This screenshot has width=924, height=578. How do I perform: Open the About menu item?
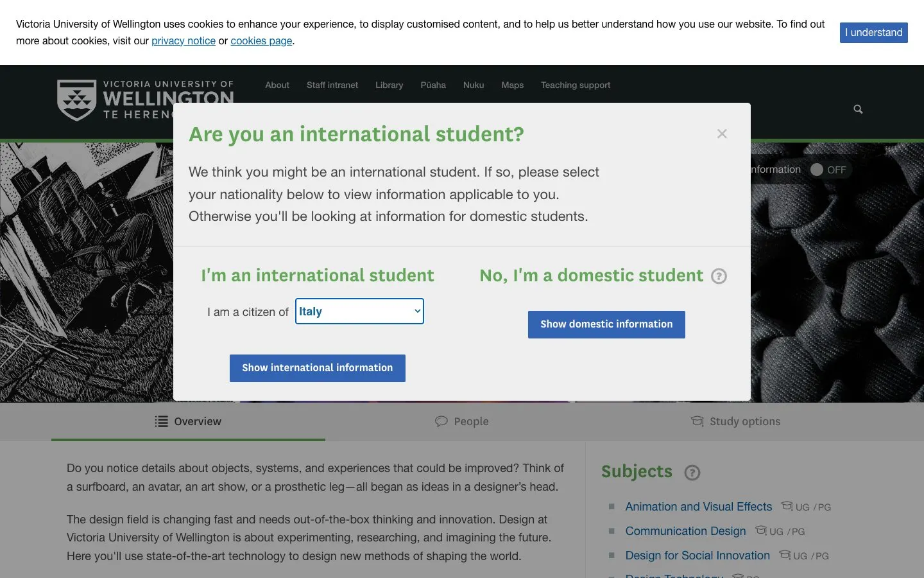coord(277,85)
